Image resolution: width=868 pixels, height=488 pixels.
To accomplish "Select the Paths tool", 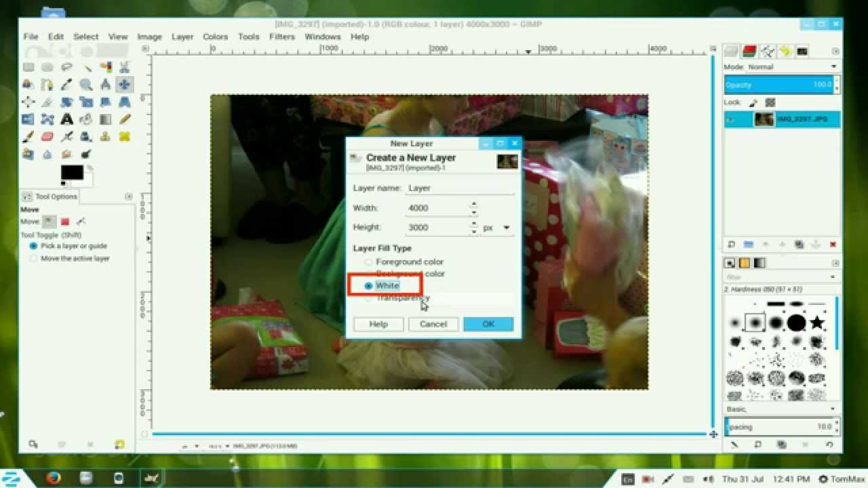I will [x=47, y=85].
